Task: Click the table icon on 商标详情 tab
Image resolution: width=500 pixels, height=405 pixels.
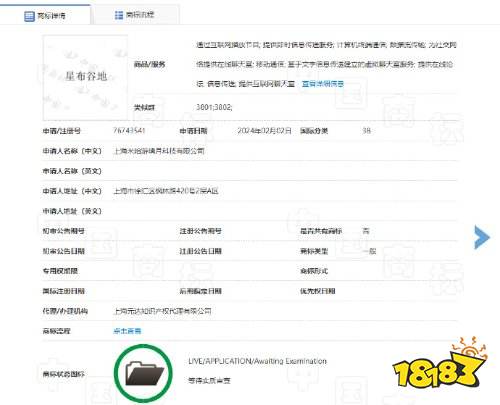Action: click(29, 16)
